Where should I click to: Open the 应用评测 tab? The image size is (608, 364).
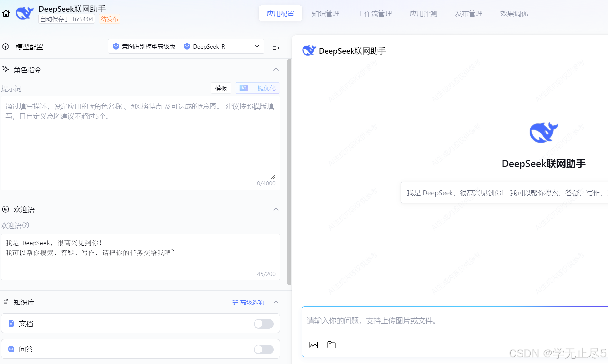[424, 14]
